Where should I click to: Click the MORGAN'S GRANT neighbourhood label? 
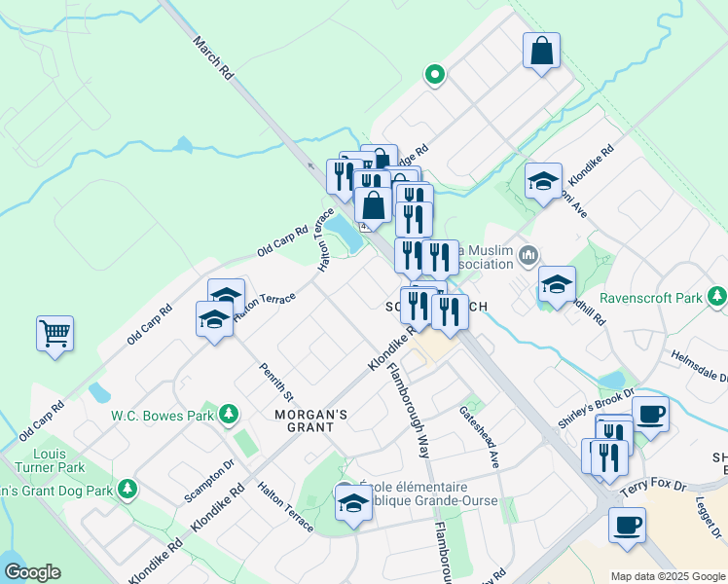tap(310, 421)
